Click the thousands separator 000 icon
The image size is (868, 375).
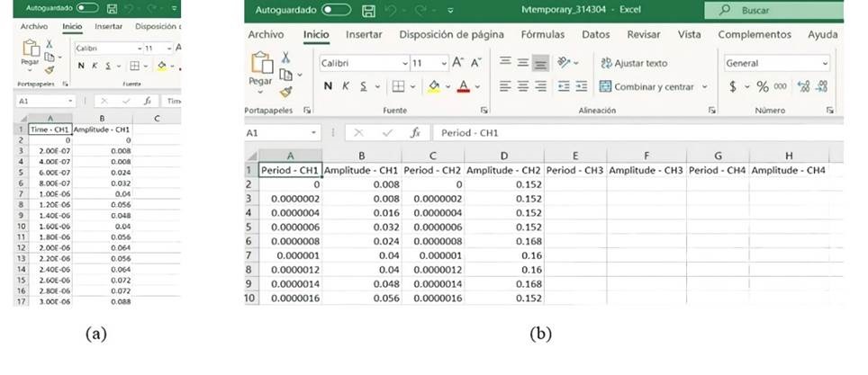coord(781,86)
